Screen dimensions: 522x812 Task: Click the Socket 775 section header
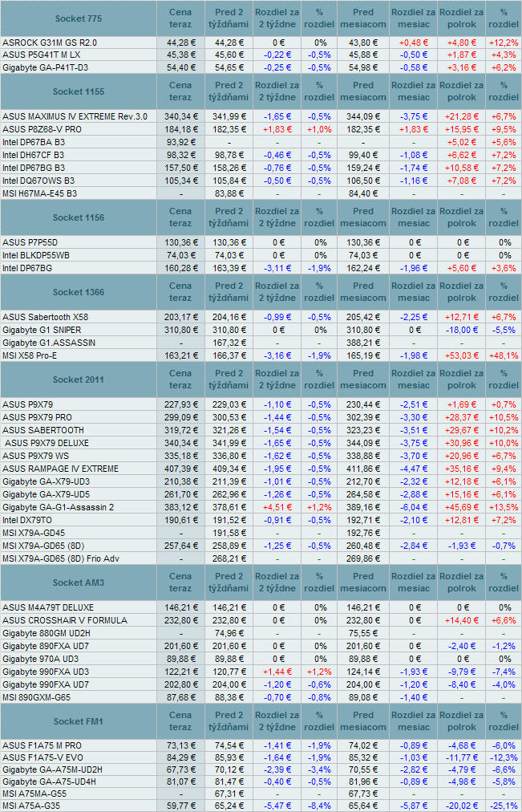(x=79, y=18)
